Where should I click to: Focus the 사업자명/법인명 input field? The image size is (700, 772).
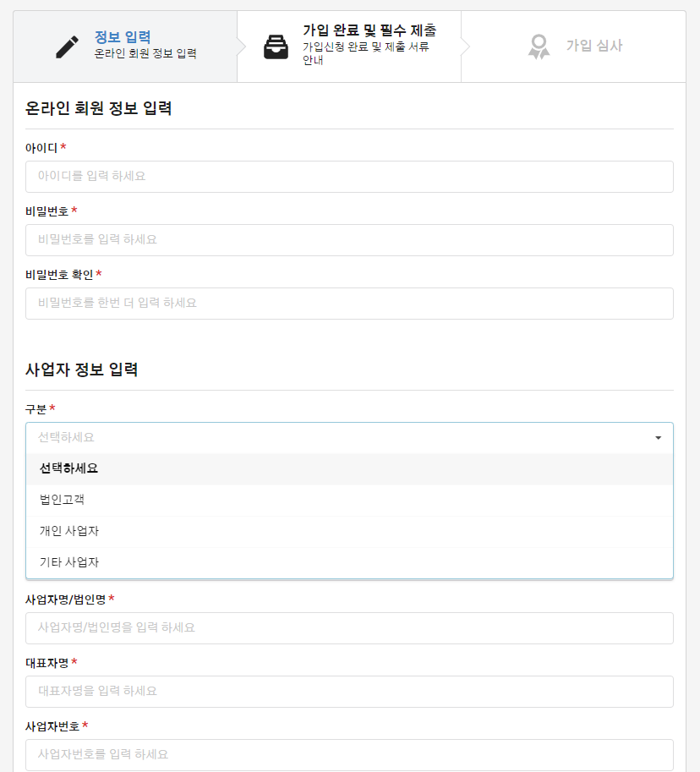(349, 628)
